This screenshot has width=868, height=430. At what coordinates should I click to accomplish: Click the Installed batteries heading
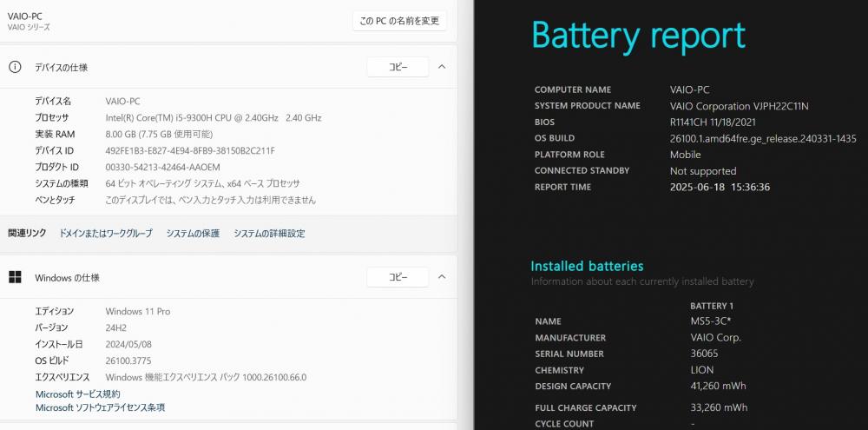[587, 266]
